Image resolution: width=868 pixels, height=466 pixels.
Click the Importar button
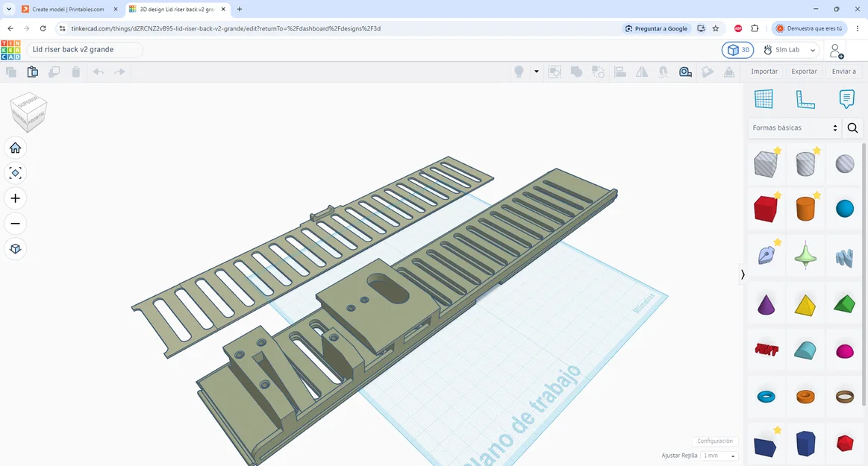coord(764,72)
